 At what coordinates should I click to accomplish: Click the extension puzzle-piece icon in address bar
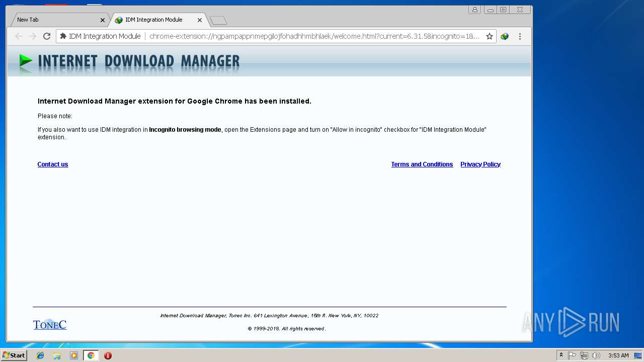(63, 36)
